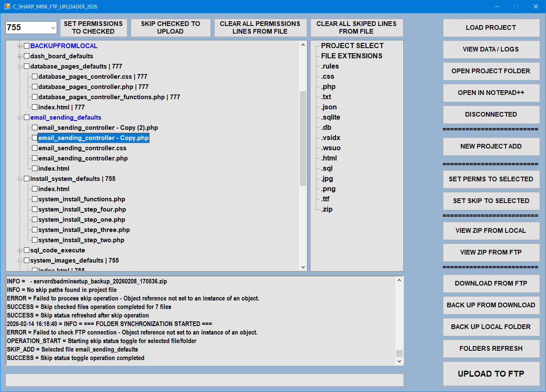Collapse the database_pages_defaults tree node
This screenshot has height=392, width=546.
pyautogui.click(x=20, y=66)
